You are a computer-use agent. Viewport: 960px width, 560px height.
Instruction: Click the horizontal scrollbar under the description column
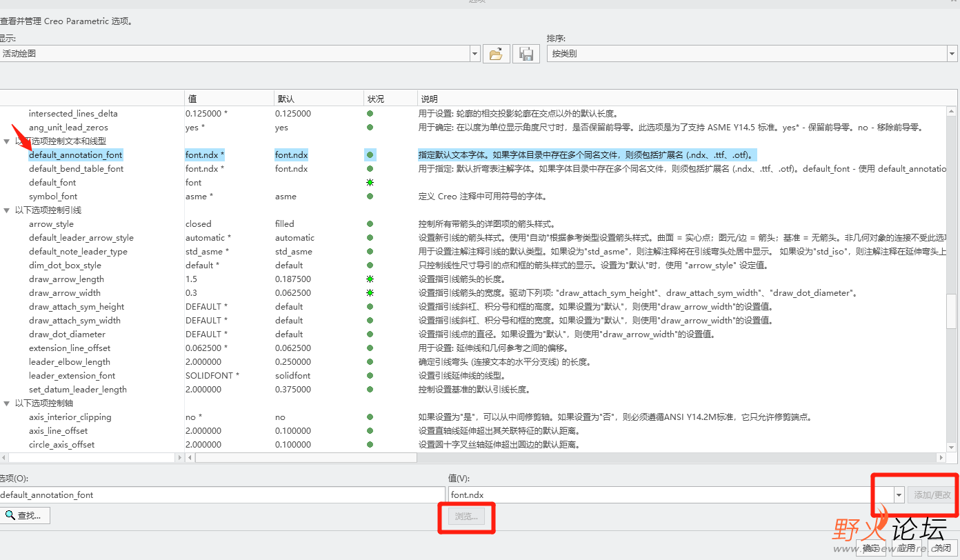[x=306, y=457]
